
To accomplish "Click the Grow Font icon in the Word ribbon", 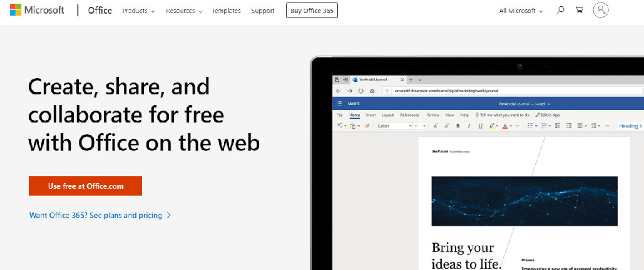I will 436,126.
